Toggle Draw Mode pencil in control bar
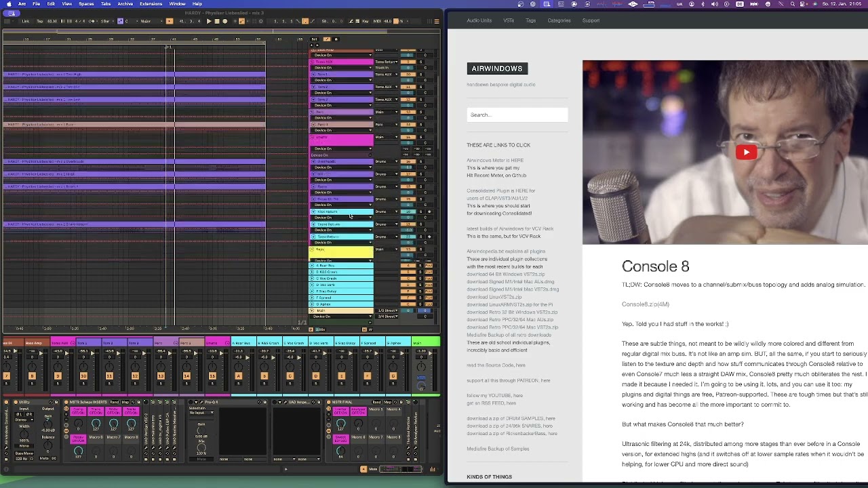The width and height of the screenshot is (868, 488). [351, 21]
